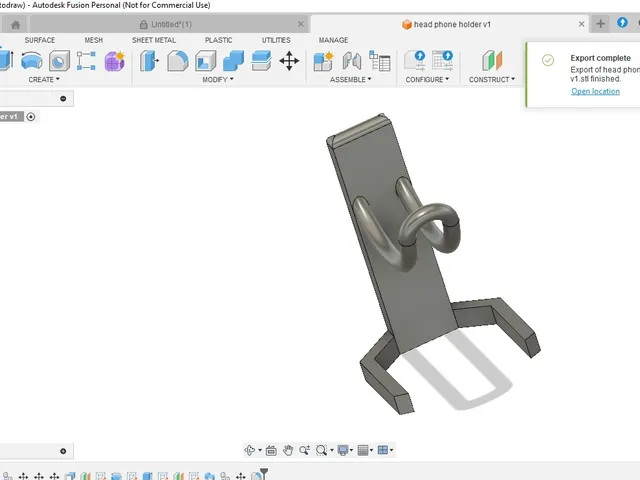Click the Press Pull tool icon
The height and width of the screenshot is (480, 640).
click(x=149, y=61)
